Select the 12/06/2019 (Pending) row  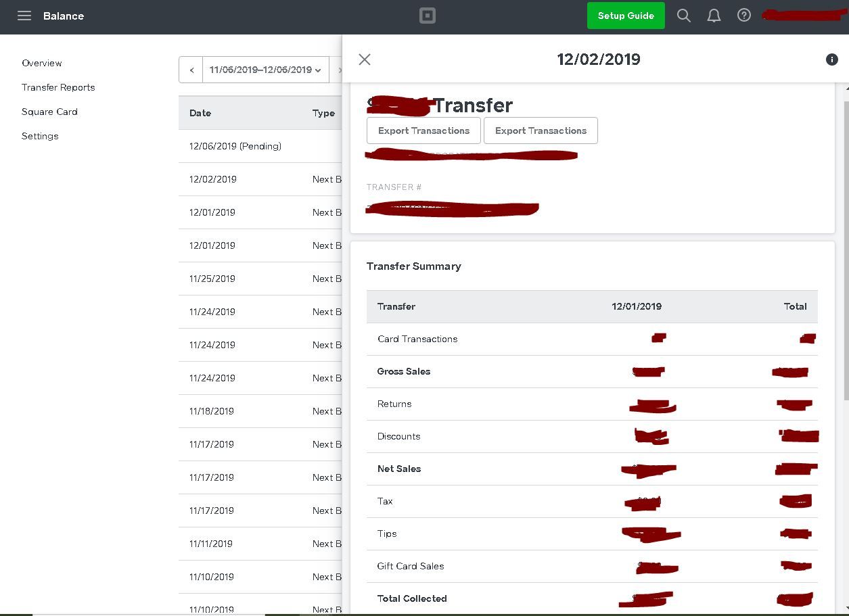pyautogui.click(x=260, y=146)
